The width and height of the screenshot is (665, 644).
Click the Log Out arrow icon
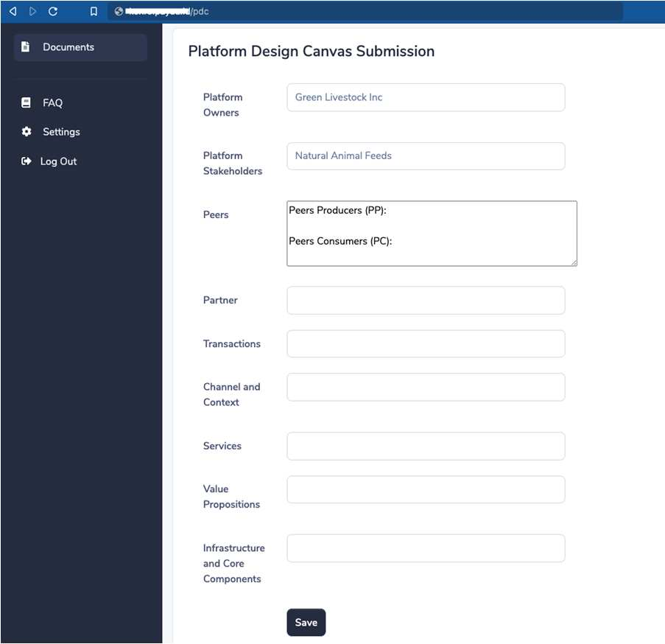[x=26, y=161]
